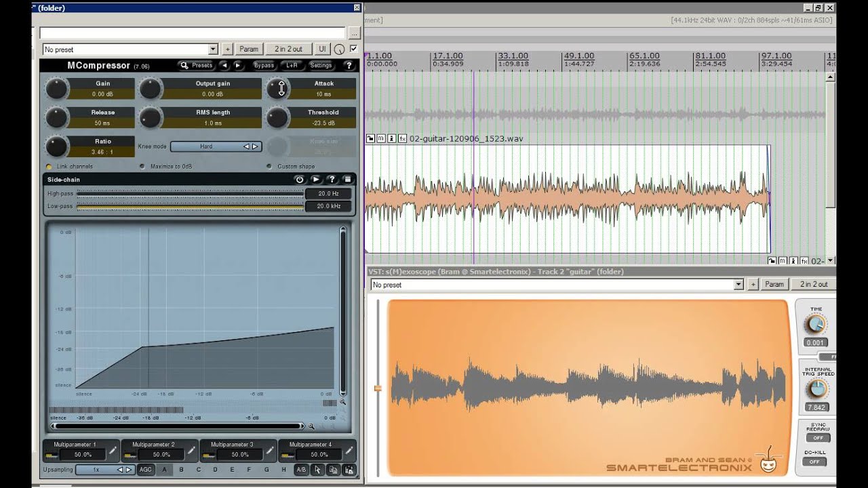Select preset slot E
Image resolution: width=868 pixels, height=488 pixels.
(233, 469)
